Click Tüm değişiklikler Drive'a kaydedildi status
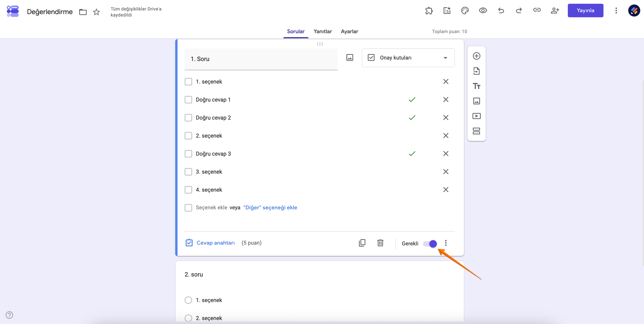The height and width of the screenshot is (324, 644). pos(136,12)
